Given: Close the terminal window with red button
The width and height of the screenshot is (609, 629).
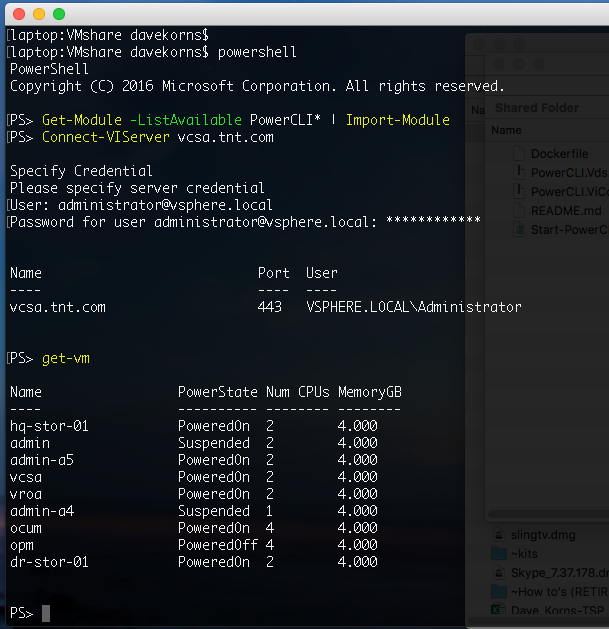Looking at the screenshot, I should click(x=19, y=14).
